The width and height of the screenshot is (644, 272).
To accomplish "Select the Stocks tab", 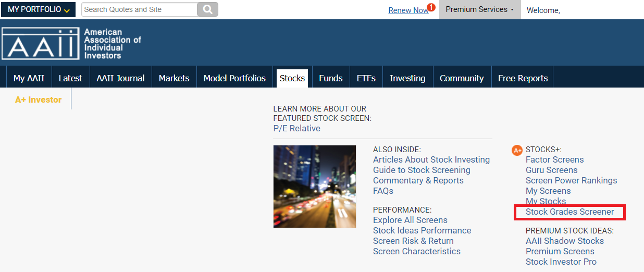I will point(292,78).
